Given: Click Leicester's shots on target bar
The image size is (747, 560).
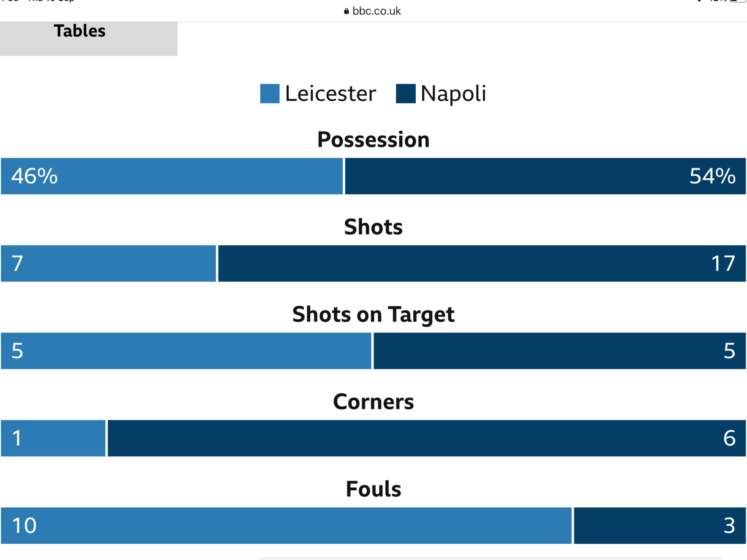Looking at the screenshot, I should (x=186, y=351).
